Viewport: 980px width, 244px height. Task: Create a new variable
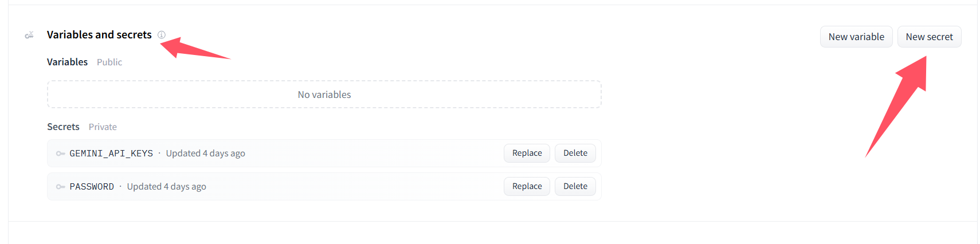pyautogui.click(x=856, y=37)
